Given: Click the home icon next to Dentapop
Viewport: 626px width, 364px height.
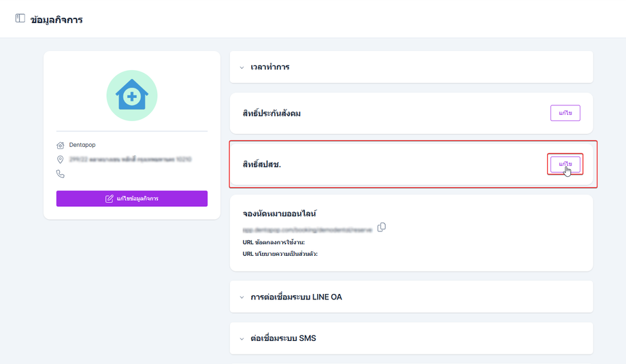Looking at the screenshot, I should [61, 146].
